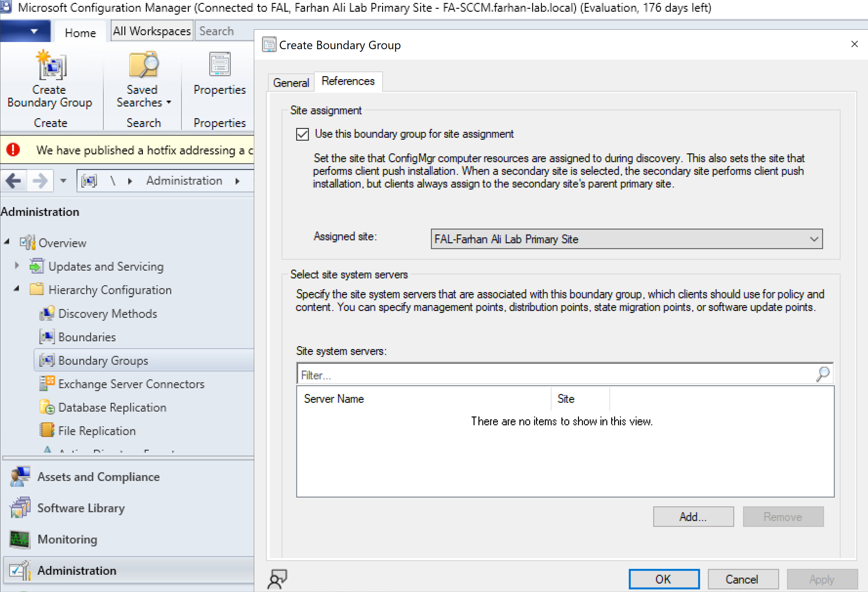This screenshot has width=868, height=592.
Task: Open the All Workspaces search tab
Action: (x=152, y=31)
